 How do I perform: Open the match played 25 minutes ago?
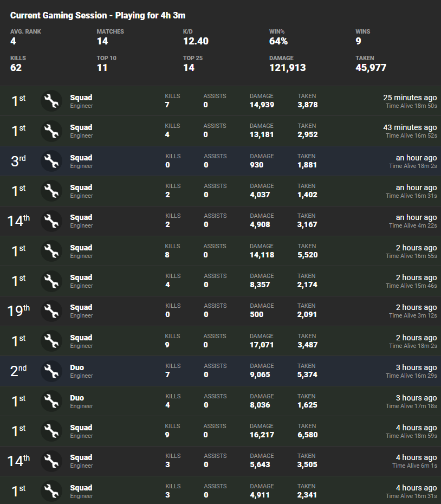coord(410,98)
